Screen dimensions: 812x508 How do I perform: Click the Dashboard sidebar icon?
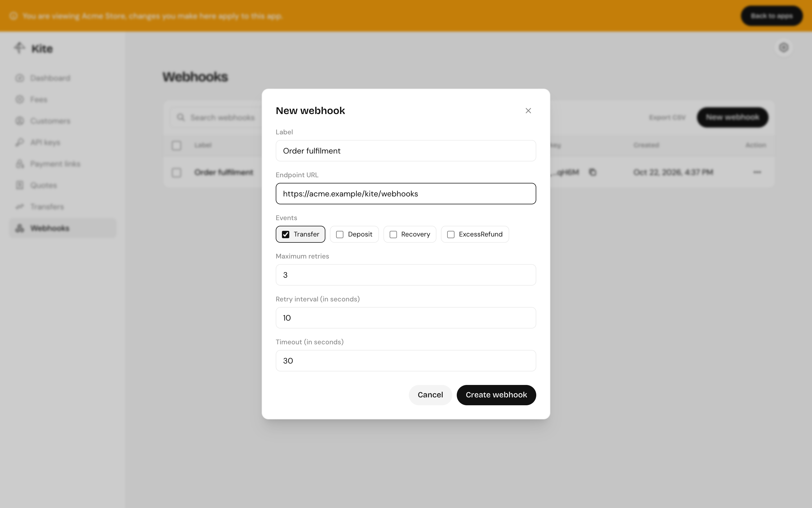click(20, 78)
